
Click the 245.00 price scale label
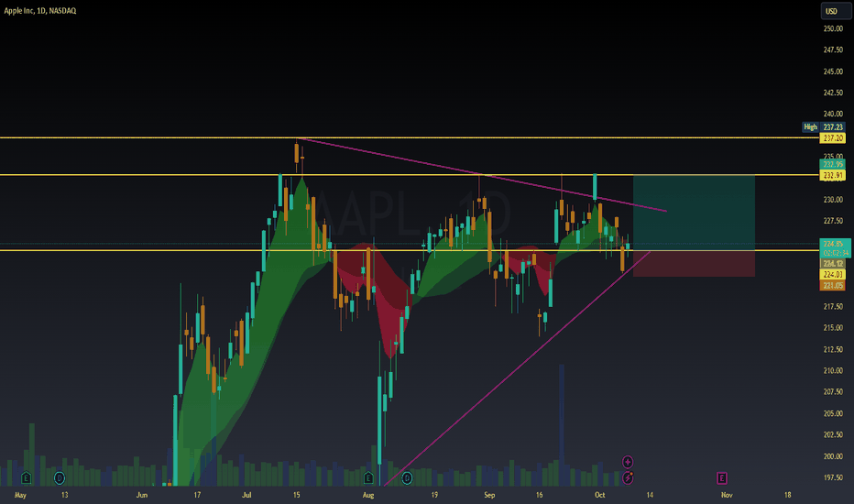833,71
